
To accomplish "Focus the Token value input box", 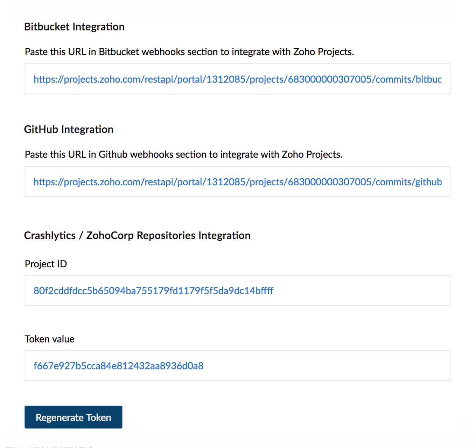I will click(x=325, y=366).
